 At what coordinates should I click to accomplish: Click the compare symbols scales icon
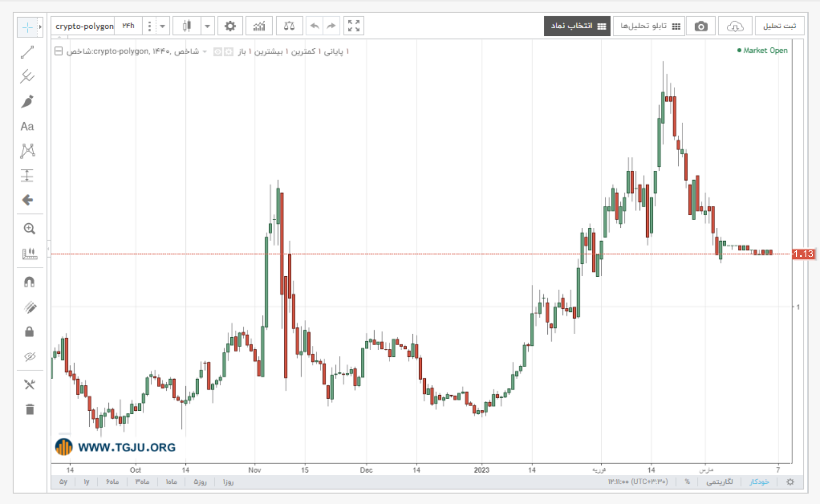[289, 26]
